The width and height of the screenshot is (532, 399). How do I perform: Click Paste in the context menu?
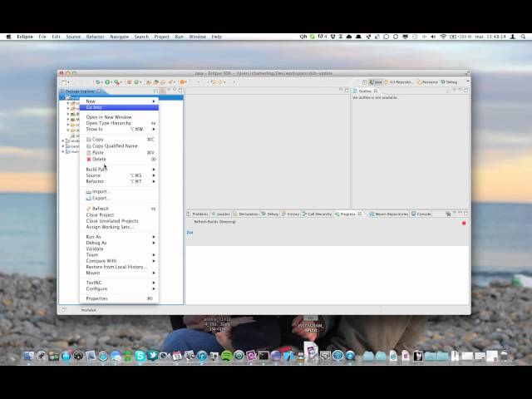(x=119, y=153)
